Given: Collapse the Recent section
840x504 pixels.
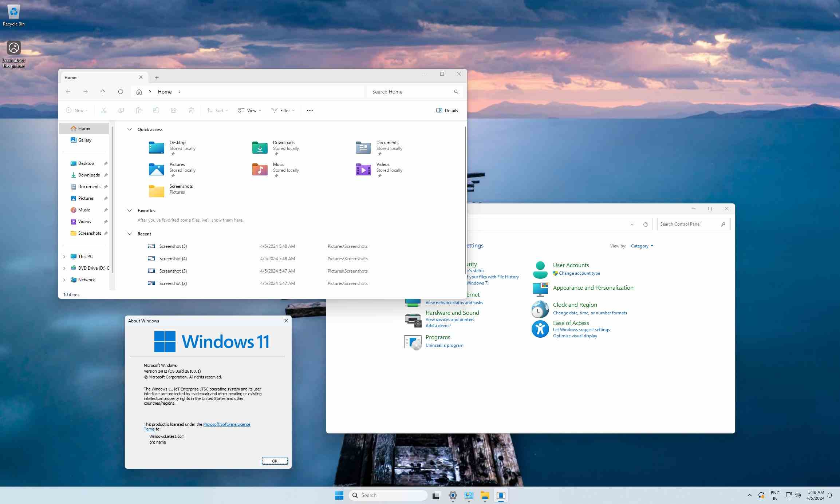Looking at the screenshot, I should (129, 234).
